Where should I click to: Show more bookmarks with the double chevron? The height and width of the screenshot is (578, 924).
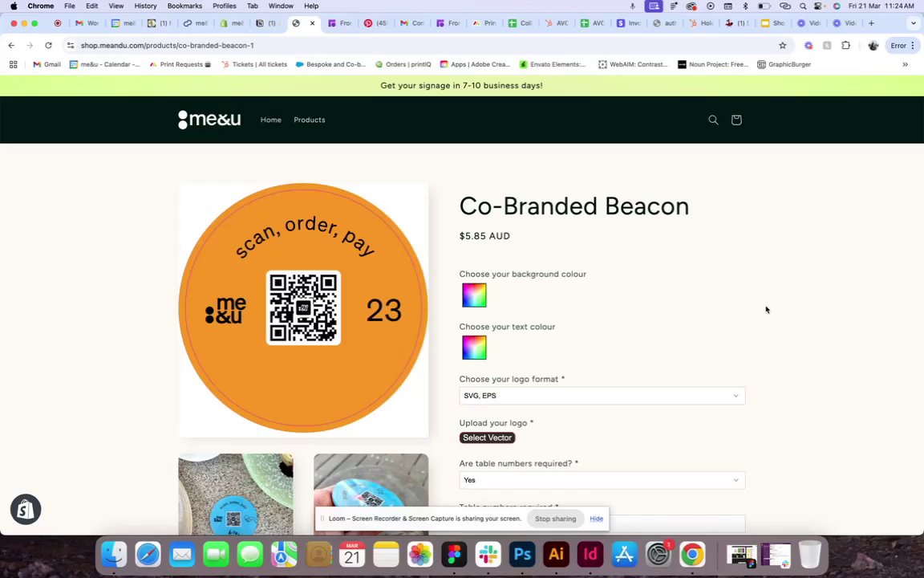[905, 64]
